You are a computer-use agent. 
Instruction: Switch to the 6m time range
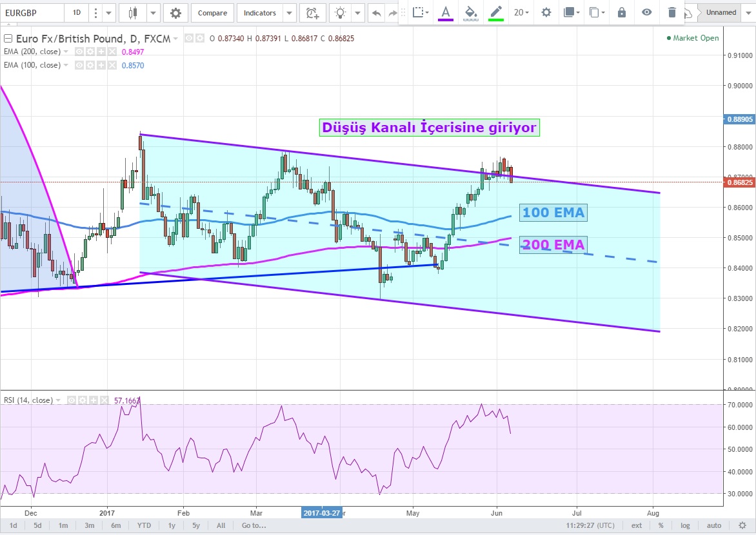tap(115, 525)
